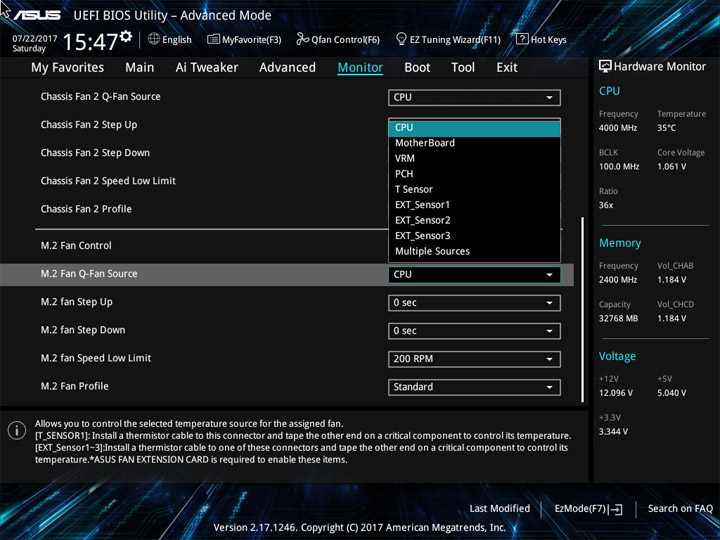Change language via English button
Screen dimensions: 720x540
[x=170, y=39]
